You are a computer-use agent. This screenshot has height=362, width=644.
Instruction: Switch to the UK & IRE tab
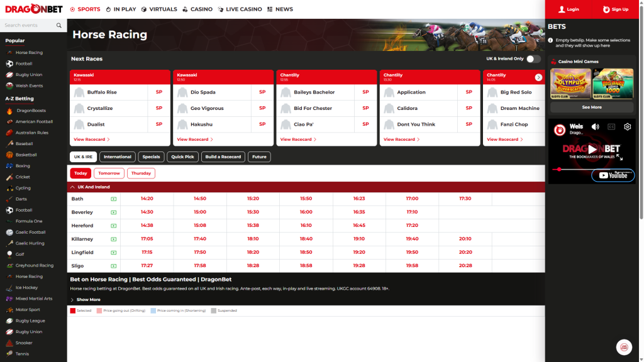point(84,156)
